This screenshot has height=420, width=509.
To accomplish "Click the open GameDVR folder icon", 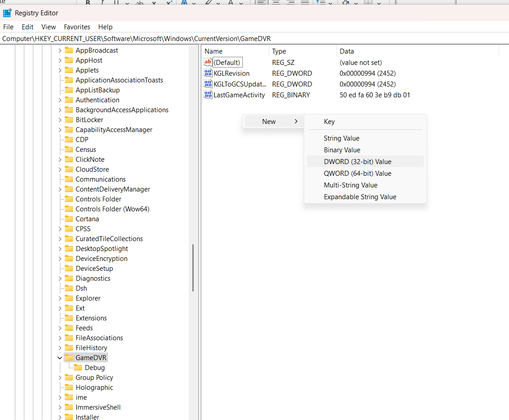I will pyautogui.click(x=69, y=358).
